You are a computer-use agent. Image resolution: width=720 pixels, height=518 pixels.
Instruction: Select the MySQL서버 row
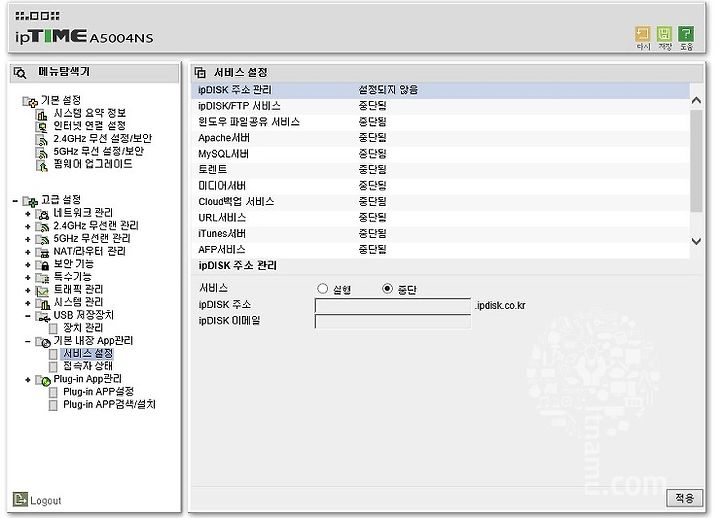pyautogui.click(x=440, y=154)
